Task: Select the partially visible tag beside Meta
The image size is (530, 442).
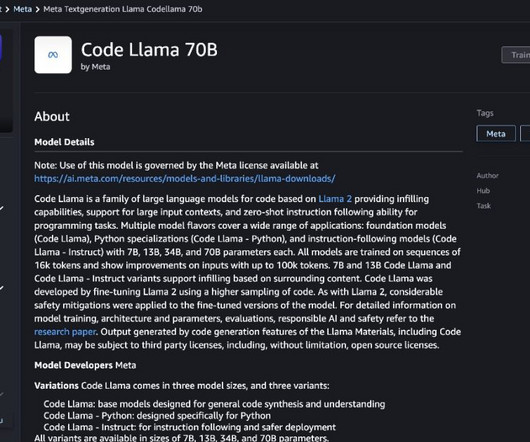Action: point(525,134)
